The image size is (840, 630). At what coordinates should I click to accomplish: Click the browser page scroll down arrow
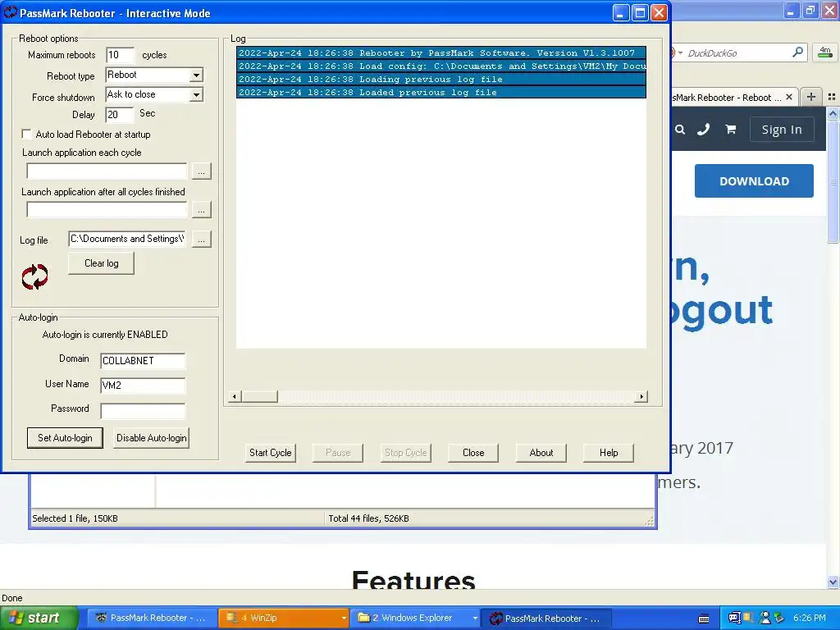[x=833, y=582]
